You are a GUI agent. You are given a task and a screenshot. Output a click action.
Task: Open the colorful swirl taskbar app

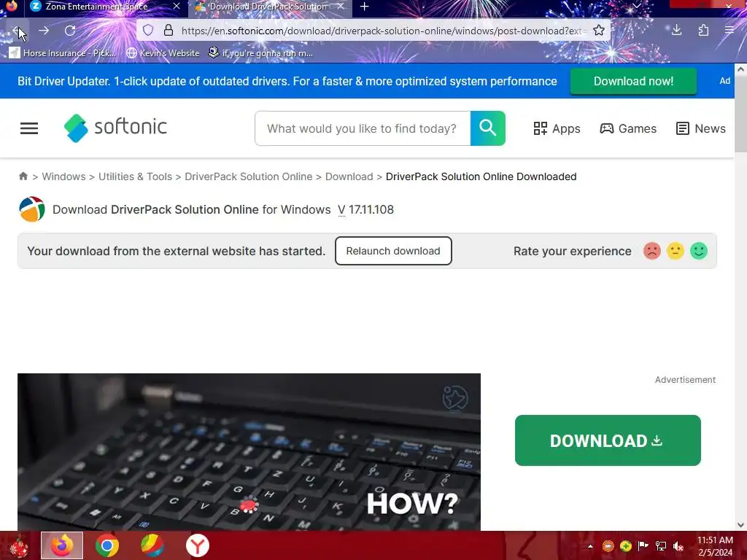[152, 546]
